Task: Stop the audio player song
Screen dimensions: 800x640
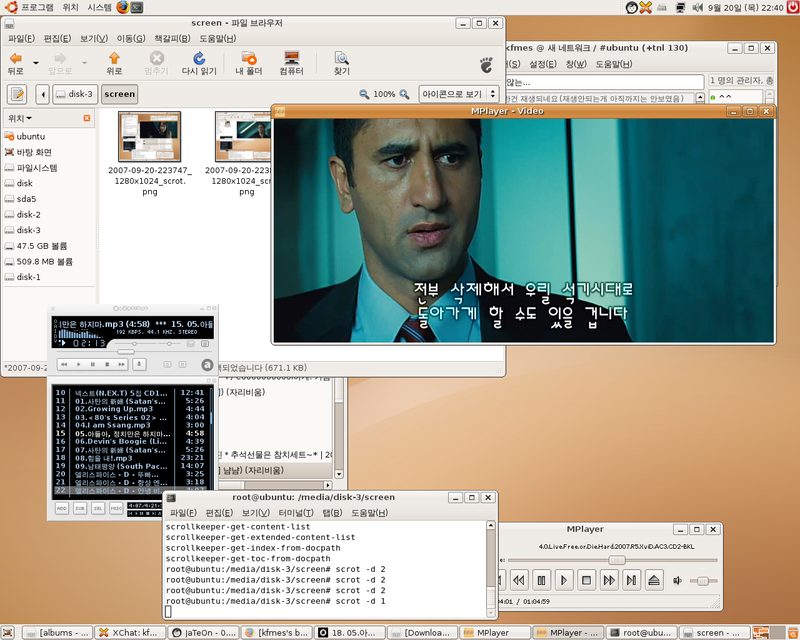Action: click(107, 364)
